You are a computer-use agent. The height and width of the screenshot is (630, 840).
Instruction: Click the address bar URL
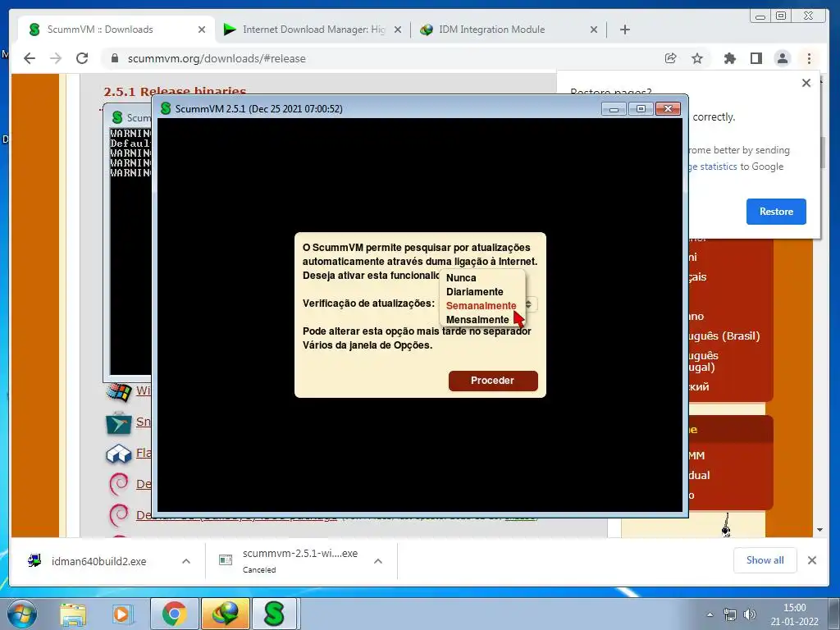pyautogui.click(x=217, y=58)
